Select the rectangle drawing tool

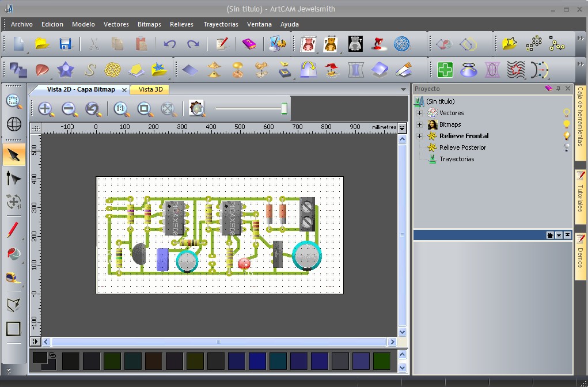(x=13, y=329)
